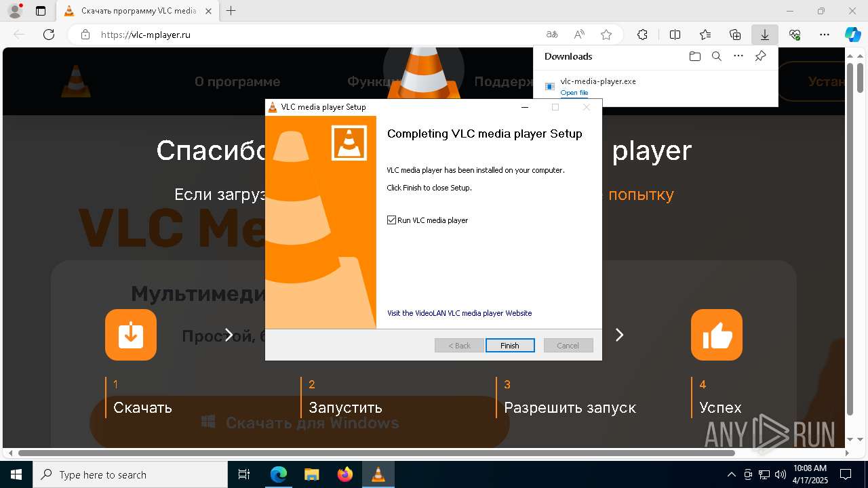868x488 pixels.
Task: Open the notification center icon
Action: (x=846, y=474)
